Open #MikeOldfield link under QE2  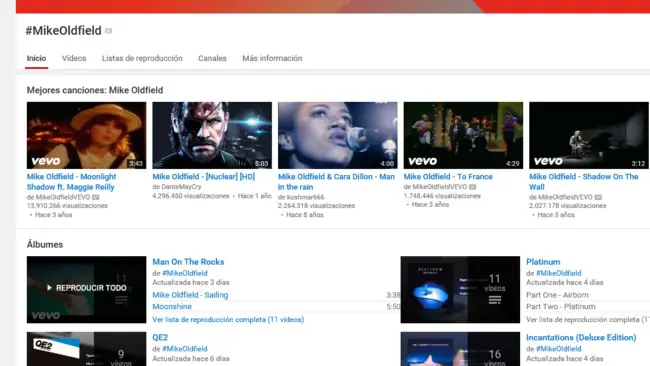tap(185, 349)
